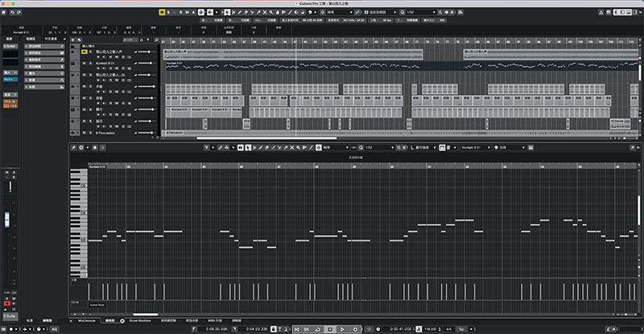Screen dimensions: 644x334
Task: Pick the Zoom magnifier tool in main toolbar
Action: (x=271, y=12)
